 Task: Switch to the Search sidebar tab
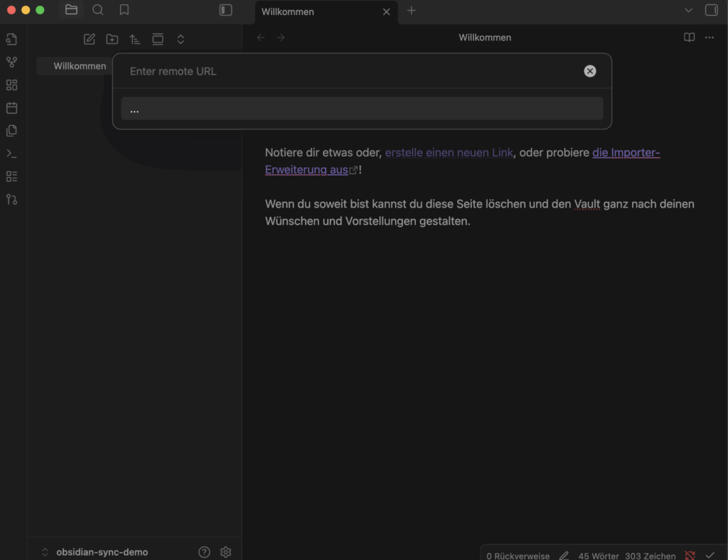click(98, 11)
